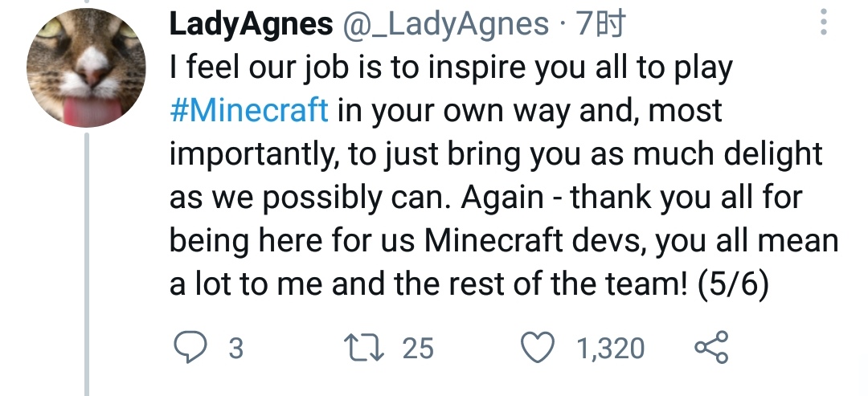
Task: Click the reply count of 3
Action: pyautogui.click(x=235, y=349)
